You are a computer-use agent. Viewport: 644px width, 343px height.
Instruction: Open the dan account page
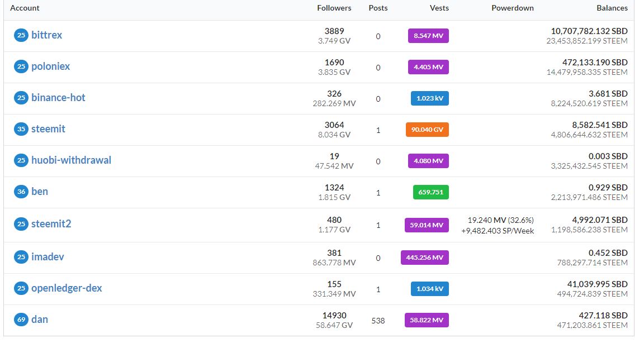pyautogui.click(x=40, y=319)
